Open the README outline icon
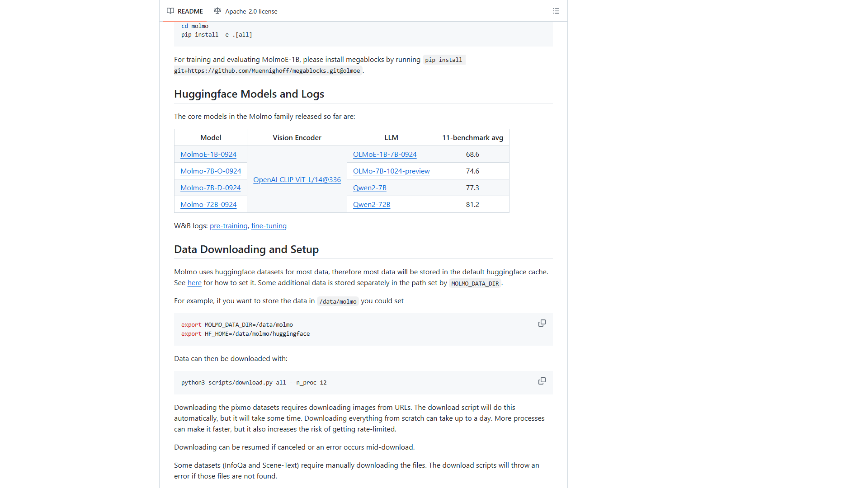Image resolution: width=868 pixels, height=488 pixels. pos(556,11)
